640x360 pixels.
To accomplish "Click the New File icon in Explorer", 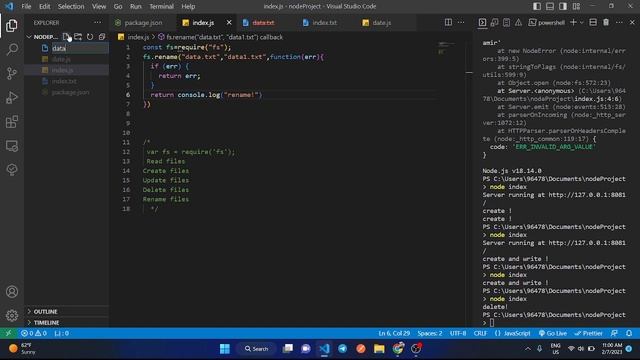I will (x=66, y=37).
